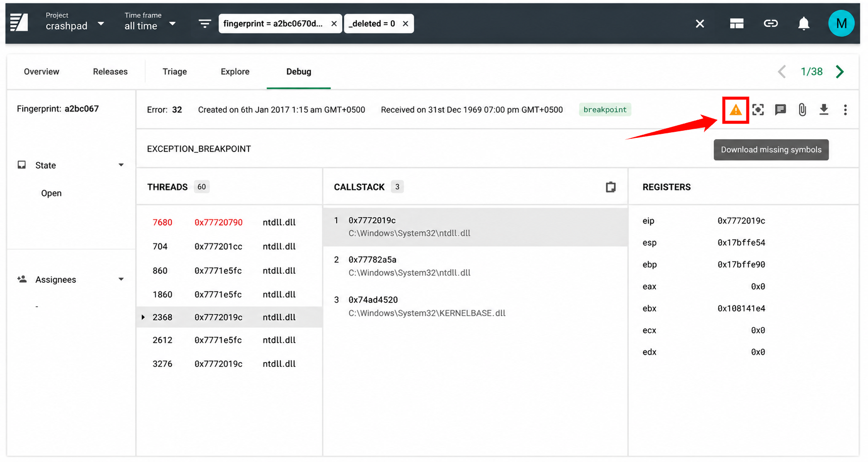
Task: Open the comments icon
Action: click(780, 110)
